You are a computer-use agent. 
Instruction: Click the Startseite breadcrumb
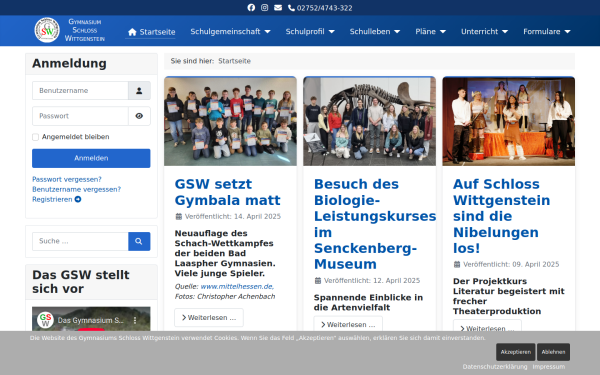point(235,61)
